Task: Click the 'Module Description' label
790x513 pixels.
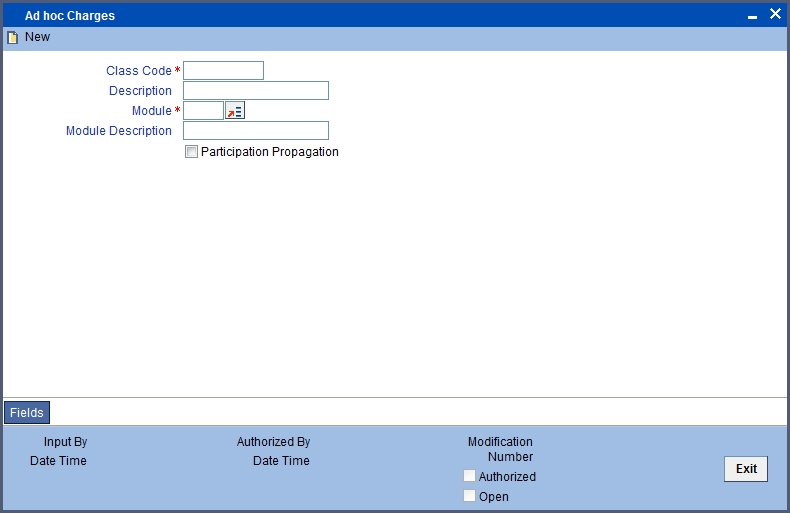Action: tap(119, 131)
